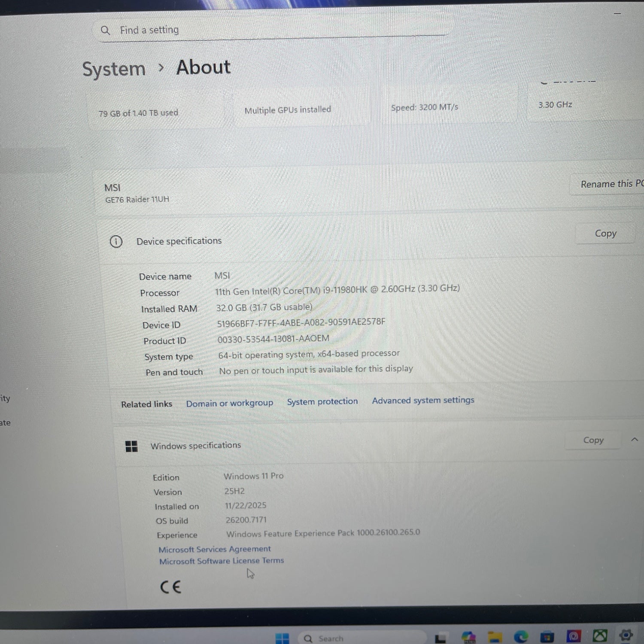Open the Domain or workgroup link
Viewport: 644px width, 644px height.
(x=229, y=403)
